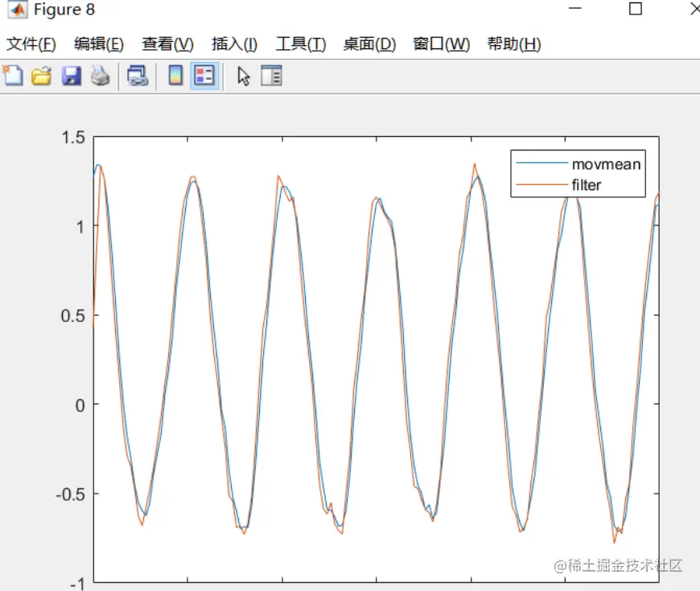Open the 工具(T) menu
Screen dimensions: 700x591
pos(301,43)
